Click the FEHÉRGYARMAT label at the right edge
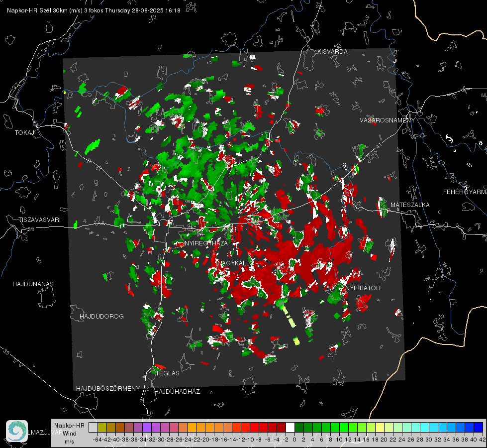This screenshot has width=487, height=448. pos(465,192)
